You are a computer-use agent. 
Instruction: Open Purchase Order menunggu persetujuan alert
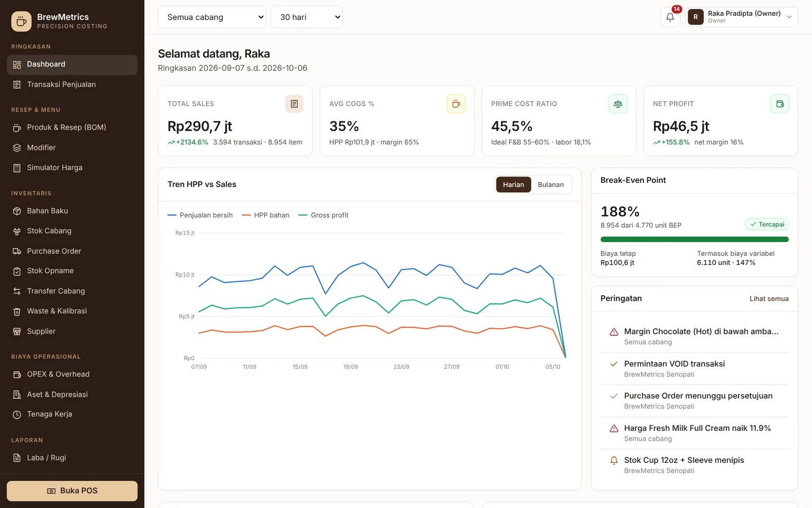[x=695, y=401]
